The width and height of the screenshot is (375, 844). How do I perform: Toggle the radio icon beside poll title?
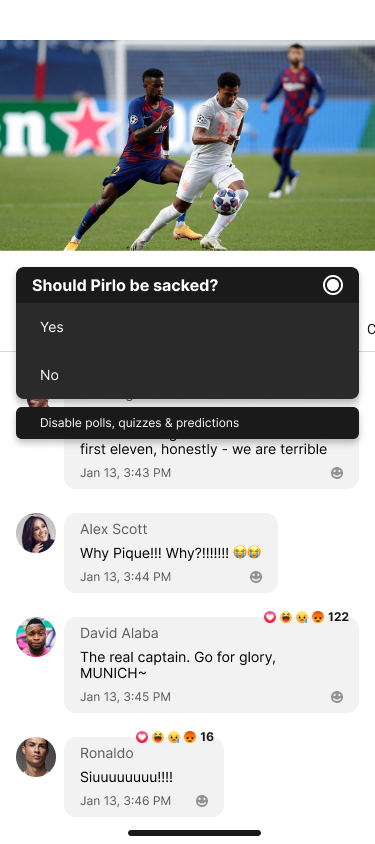tap(332, 285)
